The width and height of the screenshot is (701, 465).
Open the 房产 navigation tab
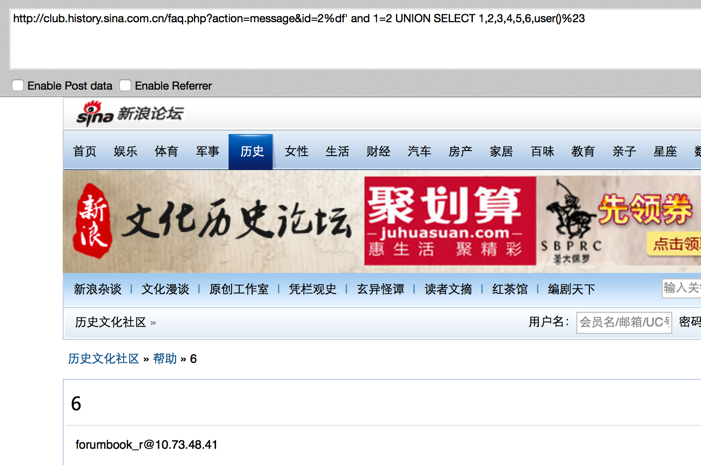click(460, 152)
